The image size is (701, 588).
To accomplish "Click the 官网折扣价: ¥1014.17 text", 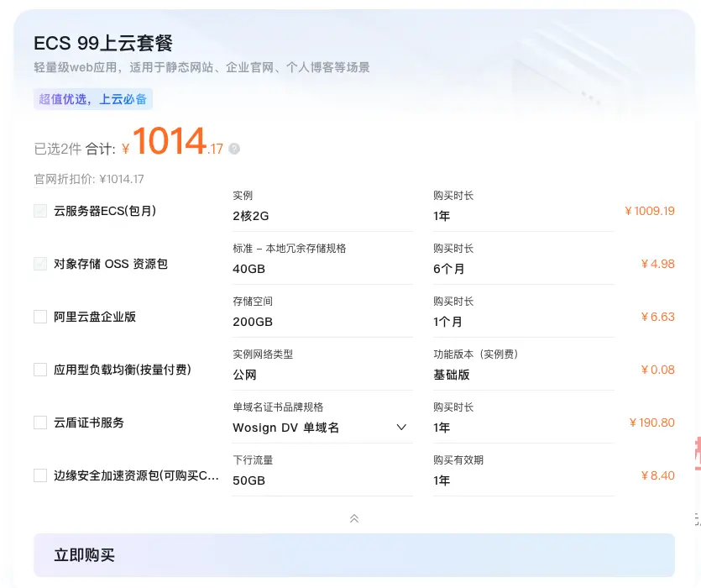I will (89, 179).
